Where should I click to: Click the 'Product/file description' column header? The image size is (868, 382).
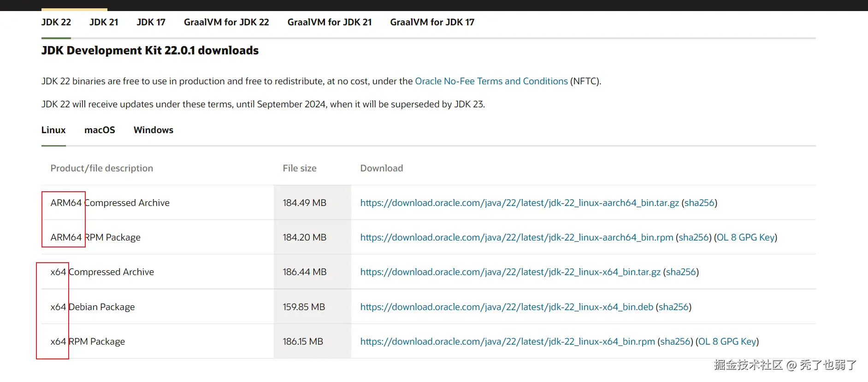(x=102, y=168)
